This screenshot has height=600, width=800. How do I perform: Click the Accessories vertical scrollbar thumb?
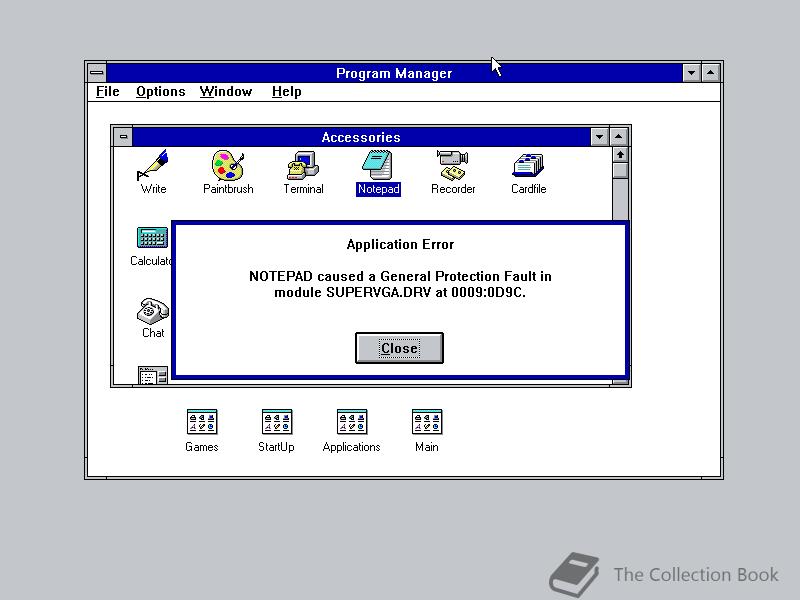[x=620, y=170]
